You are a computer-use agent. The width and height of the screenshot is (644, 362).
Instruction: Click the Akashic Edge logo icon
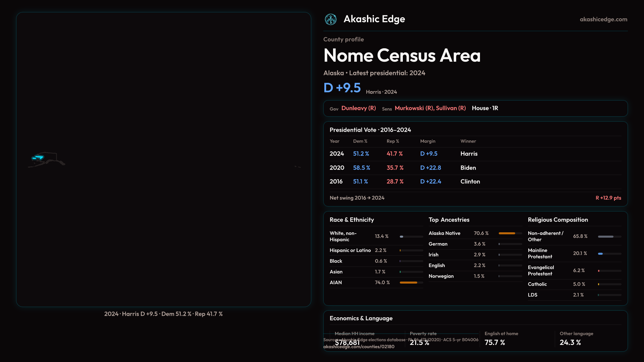[x=330, y=19]
